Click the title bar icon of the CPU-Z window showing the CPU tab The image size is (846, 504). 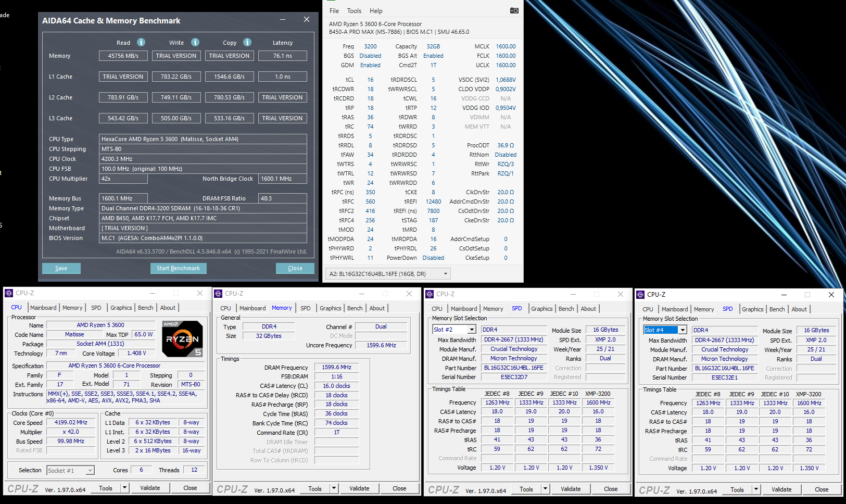9,293
